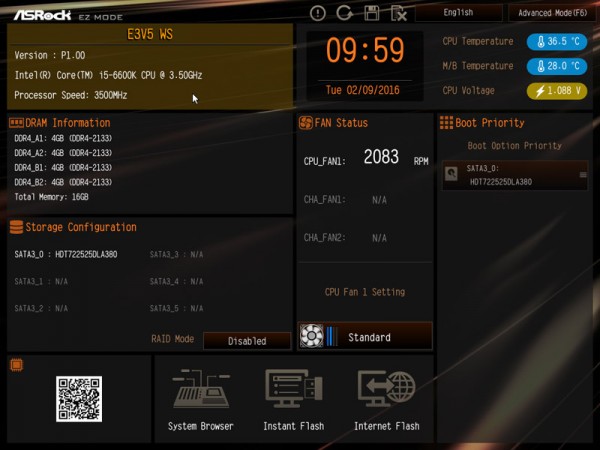Click the exclamation info icon in top bar
Image resolution: width=600 pixels, height=450 pixels.
point(318,13)
